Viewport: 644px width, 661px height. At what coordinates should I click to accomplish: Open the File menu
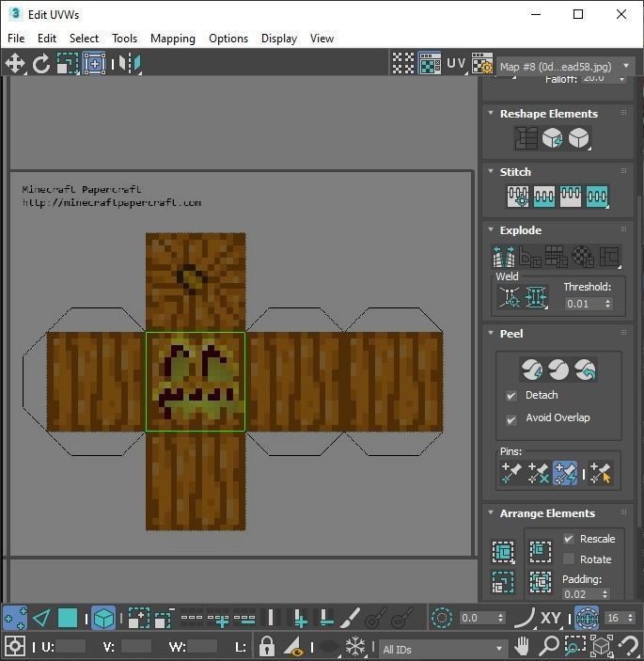(16, 39)
